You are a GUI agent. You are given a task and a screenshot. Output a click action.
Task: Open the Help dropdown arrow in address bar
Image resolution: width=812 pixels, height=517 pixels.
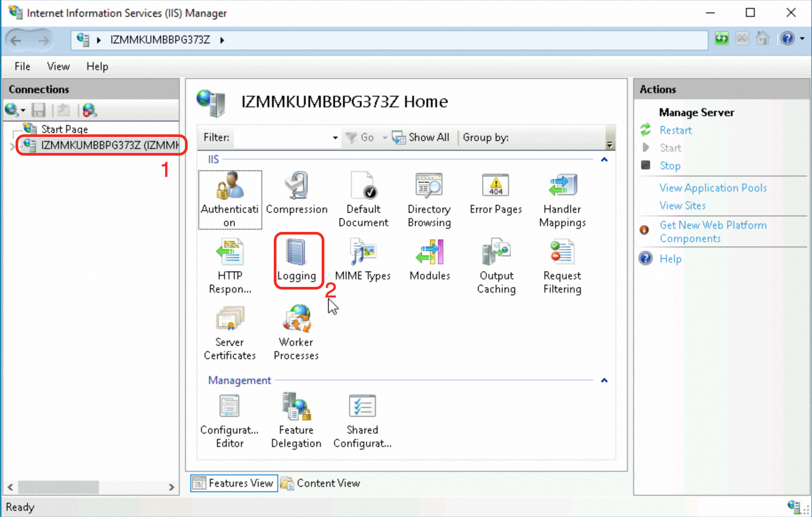802,39
